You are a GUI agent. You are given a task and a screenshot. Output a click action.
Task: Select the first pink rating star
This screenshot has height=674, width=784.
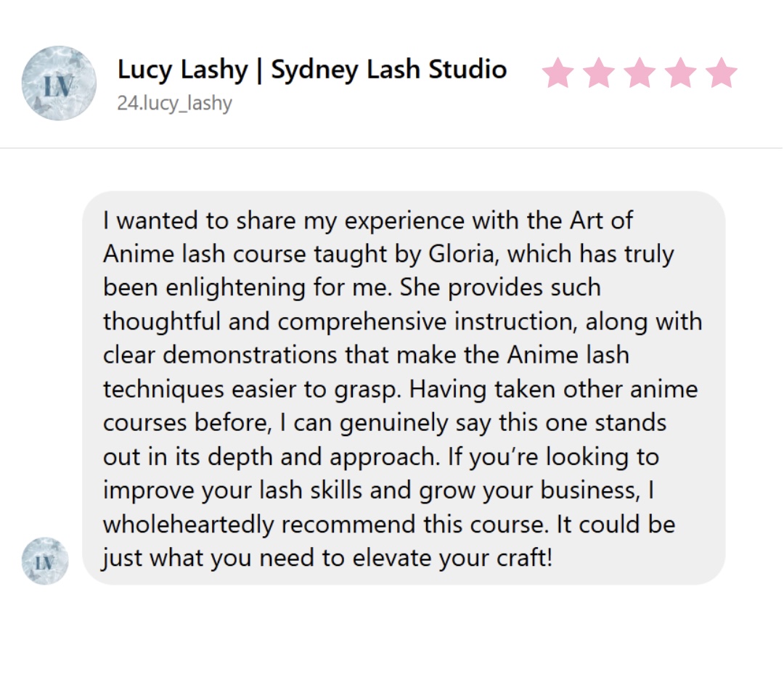tap(558, 73)
